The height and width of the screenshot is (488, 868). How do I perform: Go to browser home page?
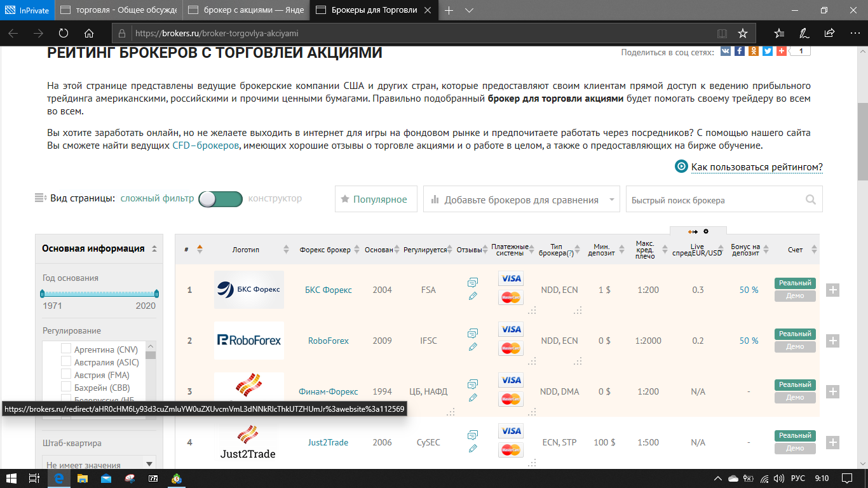tap(89, 33)
